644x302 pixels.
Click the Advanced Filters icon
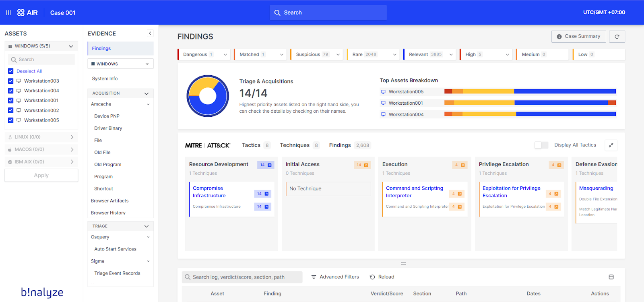(314, 277)
